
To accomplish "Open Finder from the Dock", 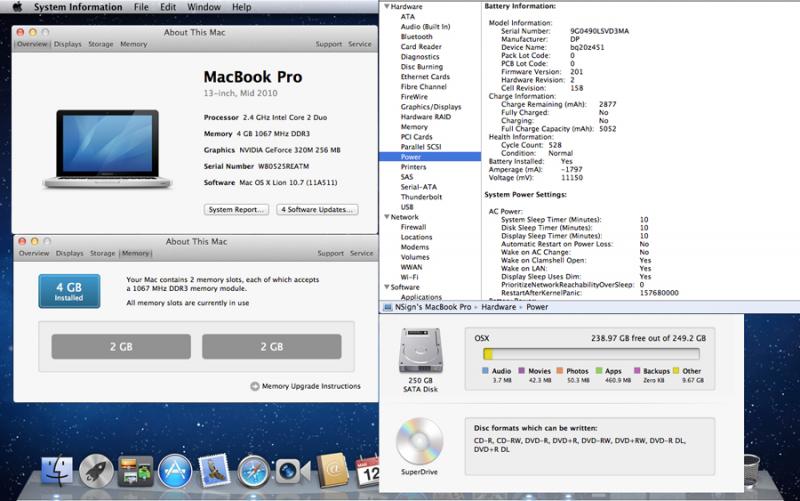I will click(x=57, y=471).
